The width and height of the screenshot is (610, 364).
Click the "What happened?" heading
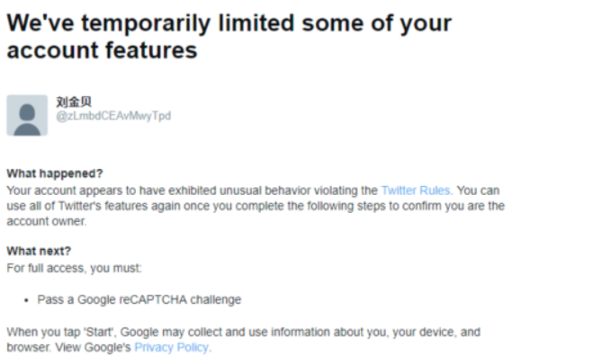click(55, 173)
